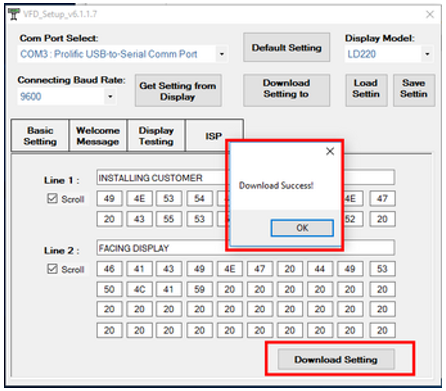Click the VFD_Setup app icon in title bar
Viewport: 446px width, 391px height.
point(14,14)
